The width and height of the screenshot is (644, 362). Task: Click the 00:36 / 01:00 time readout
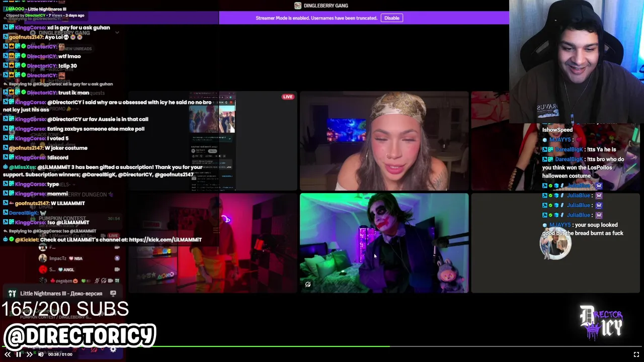pos(60,354)
